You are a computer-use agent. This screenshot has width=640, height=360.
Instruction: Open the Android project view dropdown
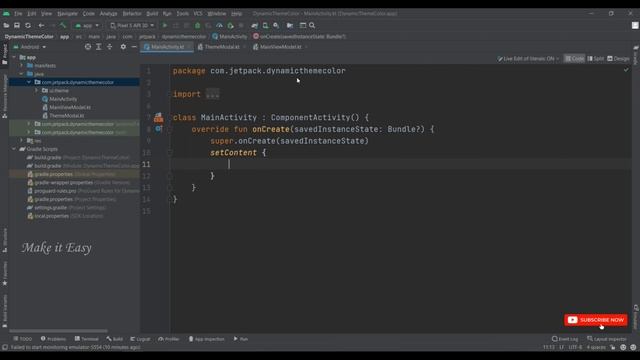30,47
